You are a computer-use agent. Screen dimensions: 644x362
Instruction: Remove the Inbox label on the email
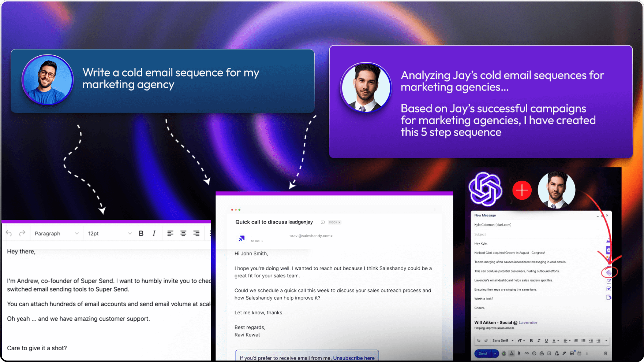coord(339,222)
